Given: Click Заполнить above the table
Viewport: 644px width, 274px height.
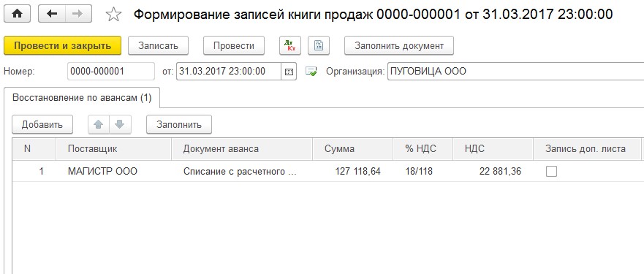Looking at the screenshot, I should 179,124.
